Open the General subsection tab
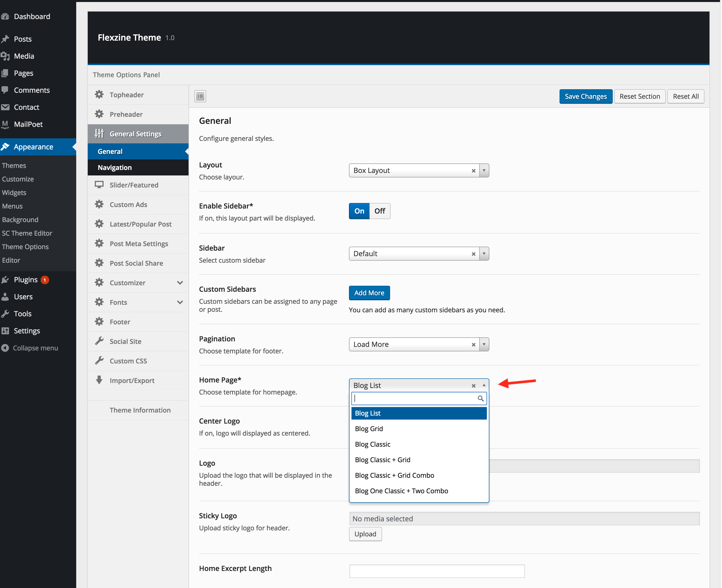Screen dimensions: 722x588 click(138, 151)
